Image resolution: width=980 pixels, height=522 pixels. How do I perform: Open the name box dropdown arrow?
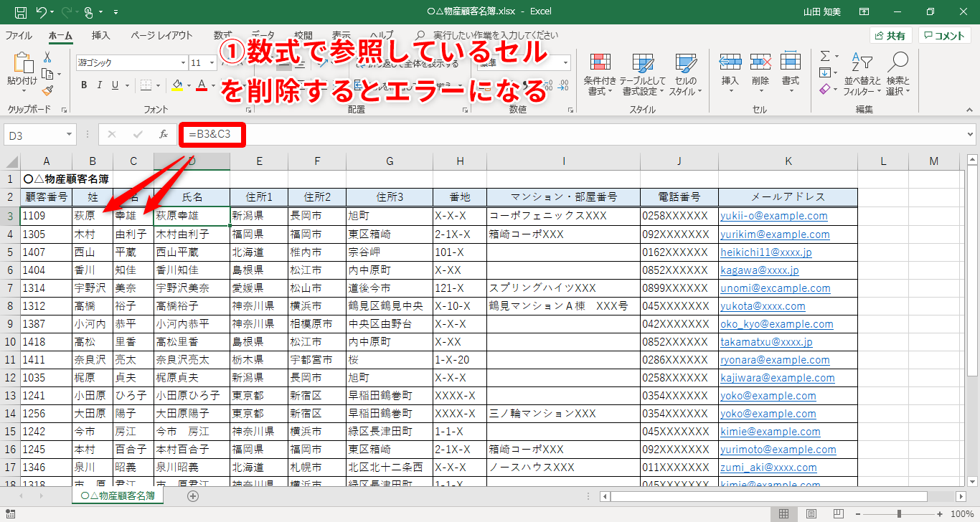click(x=69, y=134)
